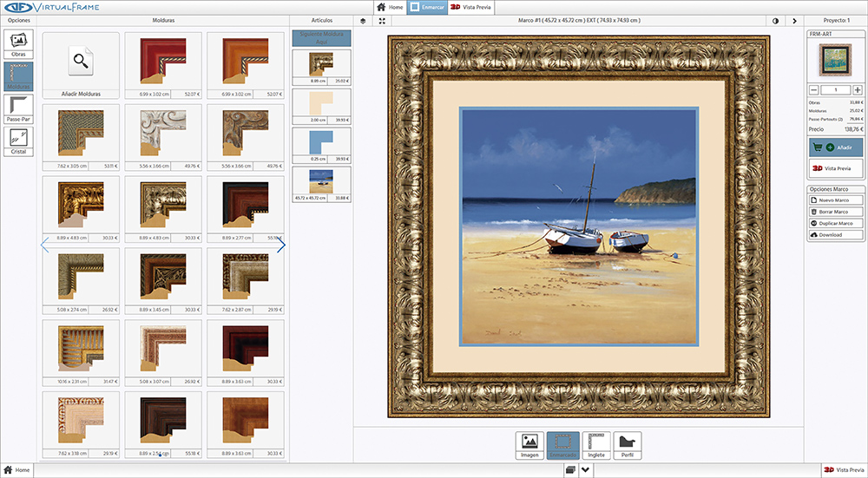Screen dimensions: 868x478
Task: Choose the pink 5.08 x 3.07 cm molding
Action: [x=163, y=353]
